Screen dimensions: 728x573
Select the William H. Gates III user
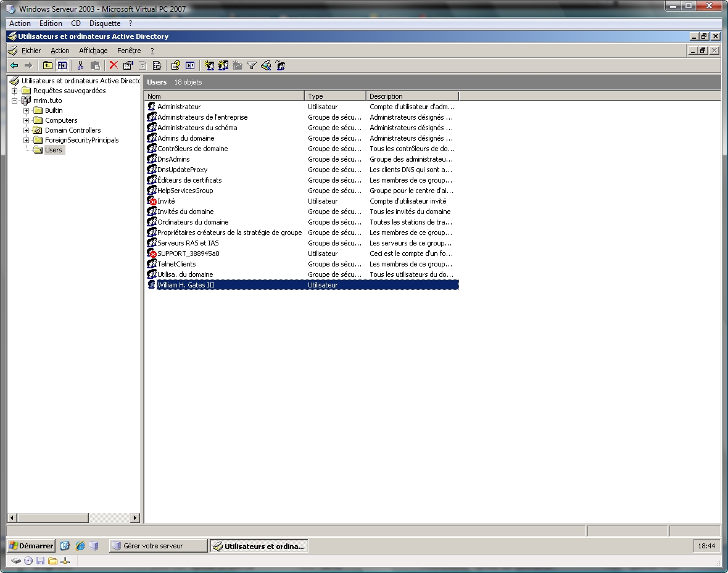[302, 285]
